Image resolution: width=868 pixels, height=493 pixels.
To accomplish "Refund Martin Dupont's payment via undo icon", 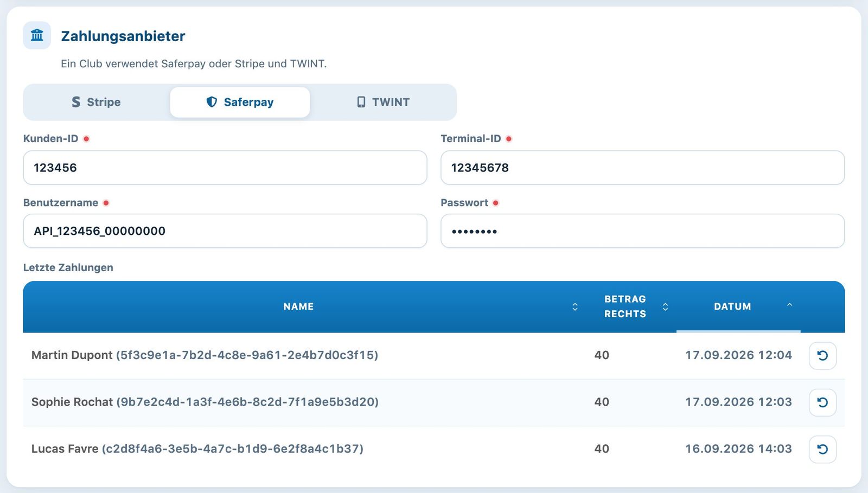I will [822, 356].
